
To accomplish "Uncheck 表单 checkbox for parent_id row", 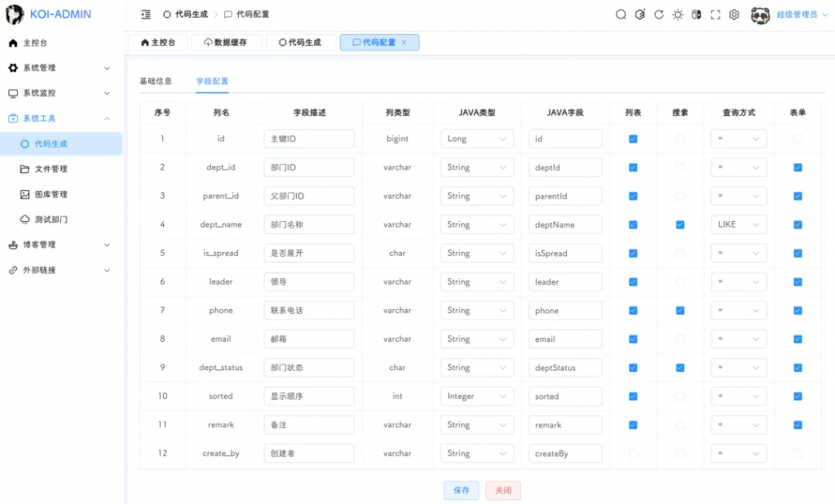I will 797,196.
